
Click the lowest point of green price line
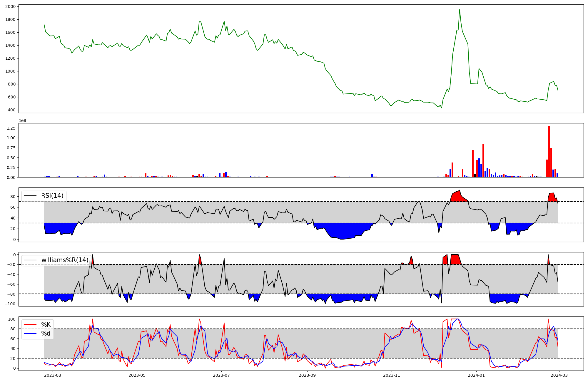pyautogui.click(x=441, y=108)
